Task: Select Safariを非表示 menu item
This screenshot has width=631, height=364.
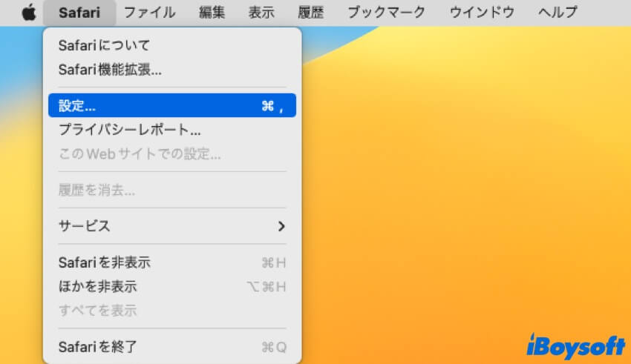Action: click(172, 262)
